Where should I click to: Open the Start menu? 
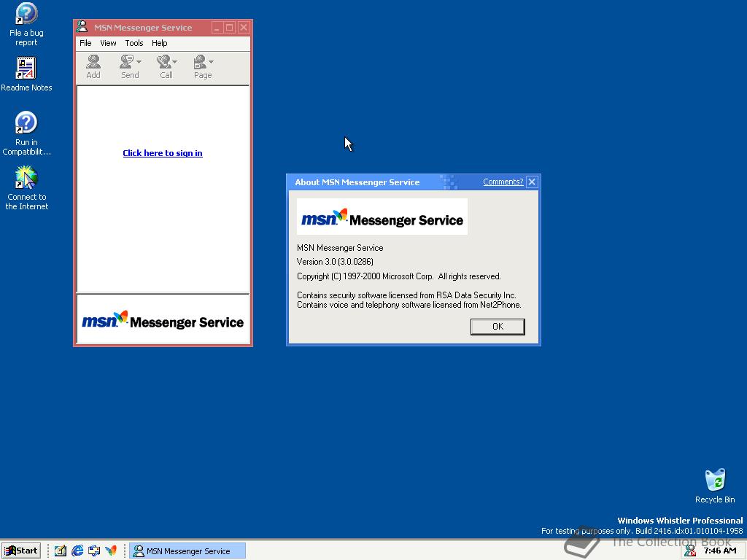[x=21, y=551]
